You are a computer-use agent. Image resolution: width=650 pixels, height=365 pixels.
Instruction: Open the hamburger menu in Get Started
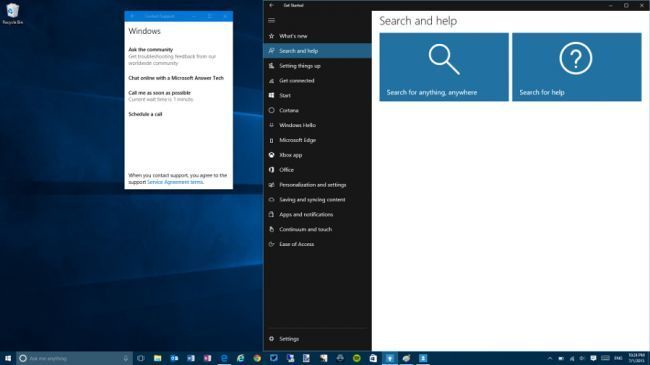click(272, 20)
